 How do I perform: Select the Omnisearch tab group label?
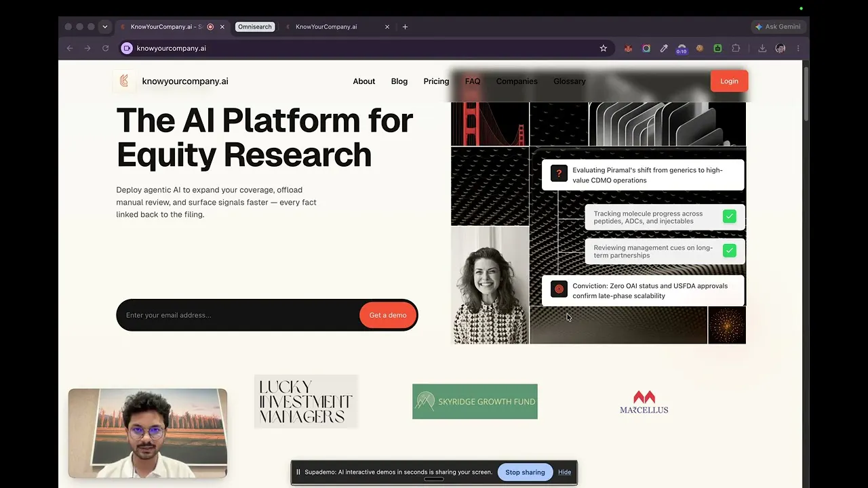pos(255,26)
